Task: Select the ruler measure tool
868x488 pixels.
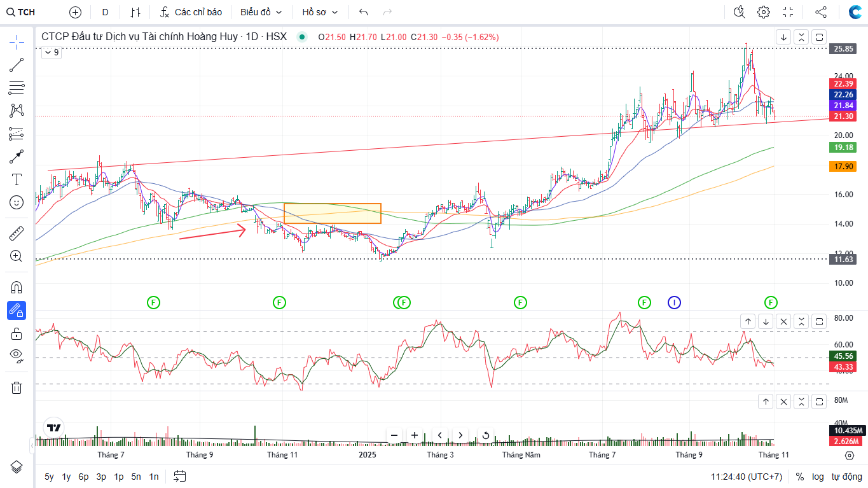Action: [17, 234]
